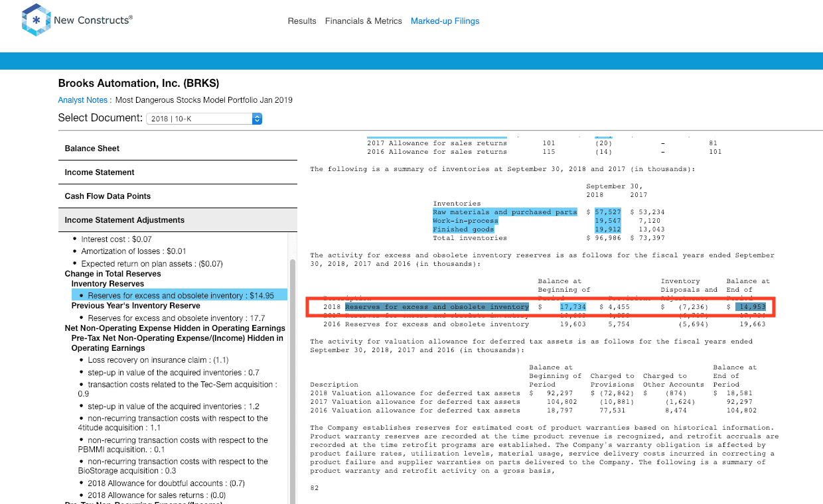Click 2016 Allowance for sales returns row
This screenshot has width=823, height=504.
pyautogui.click(x=544, y=152)
